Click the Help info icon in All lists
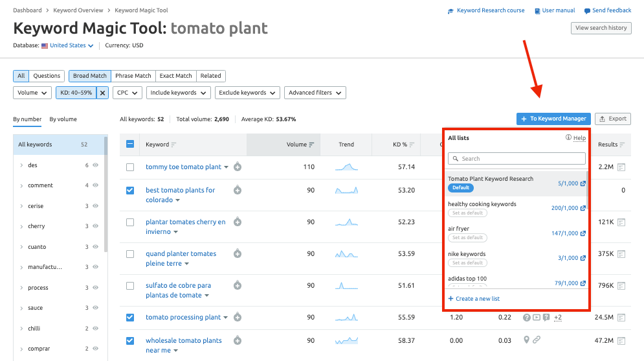The height and width of the screenshot is (361, 644). coord(568,137)
